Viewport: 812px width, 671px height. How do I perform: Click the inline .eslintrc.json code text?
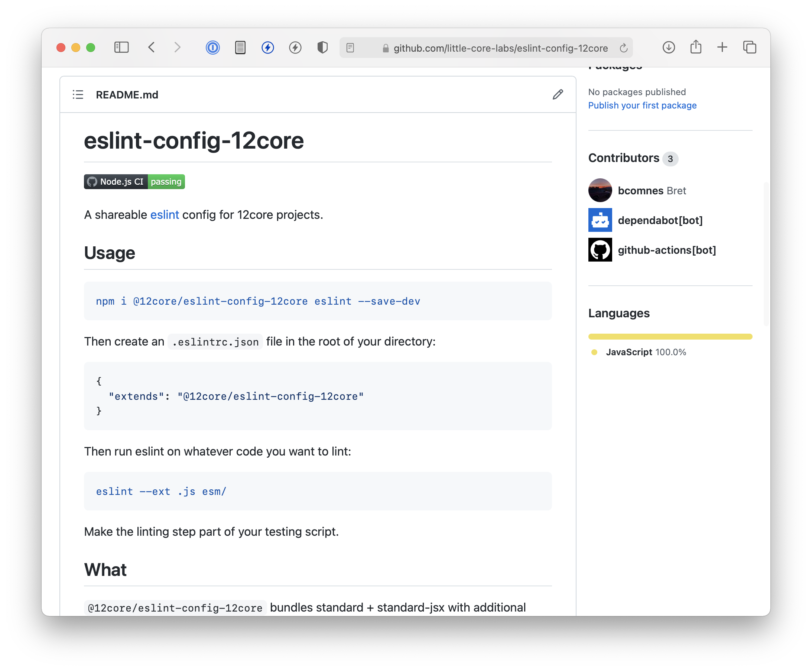(215, 342)
